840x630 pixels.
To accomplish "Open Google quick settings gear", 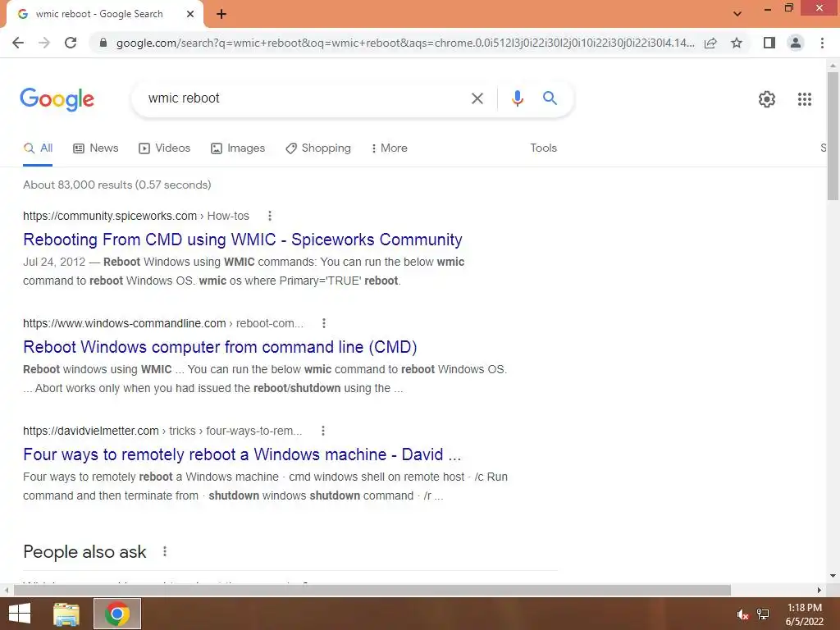I will pos(767,99).
